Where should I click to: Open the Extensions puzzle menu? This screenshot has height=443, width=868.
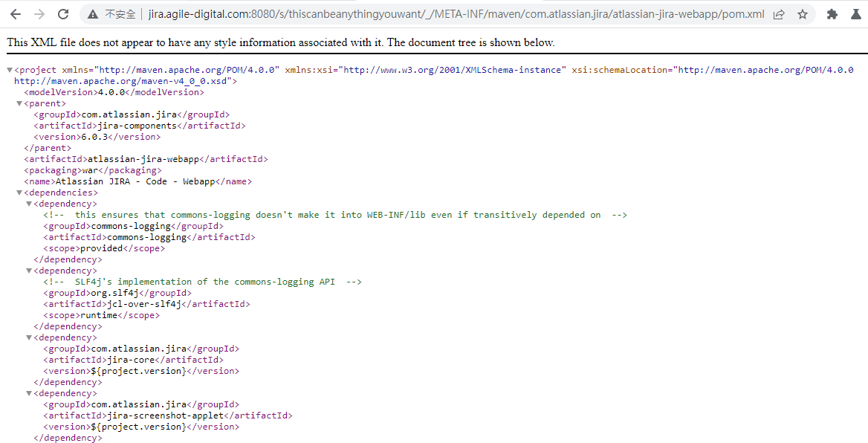pyautogui.click(x=832, y=14)
